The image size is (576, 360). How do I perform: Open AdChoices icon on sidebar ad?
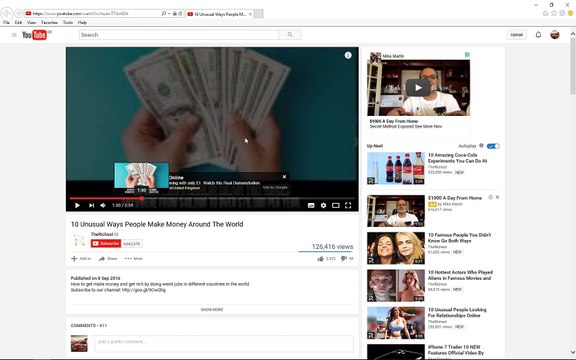(467, 55)
